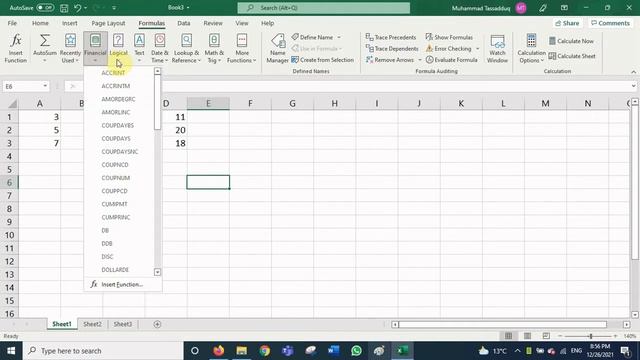
Task: Select ACCRINTM from Financial list
Action: [116, 86]
